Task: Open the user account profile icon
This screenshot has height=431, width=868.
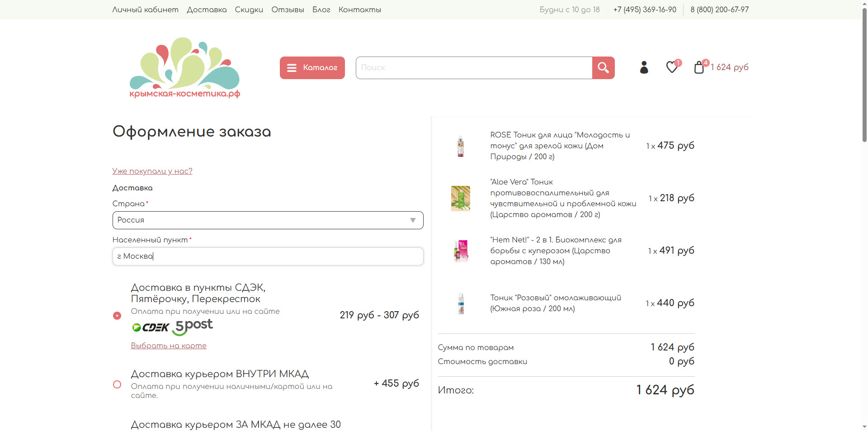Action: click(644, 67)
